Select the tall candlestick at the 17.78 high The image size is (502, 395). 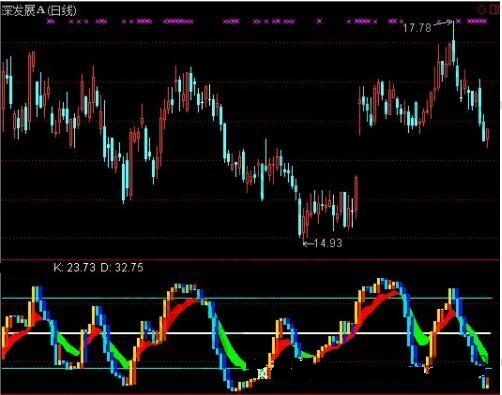[x=453, y=42]
